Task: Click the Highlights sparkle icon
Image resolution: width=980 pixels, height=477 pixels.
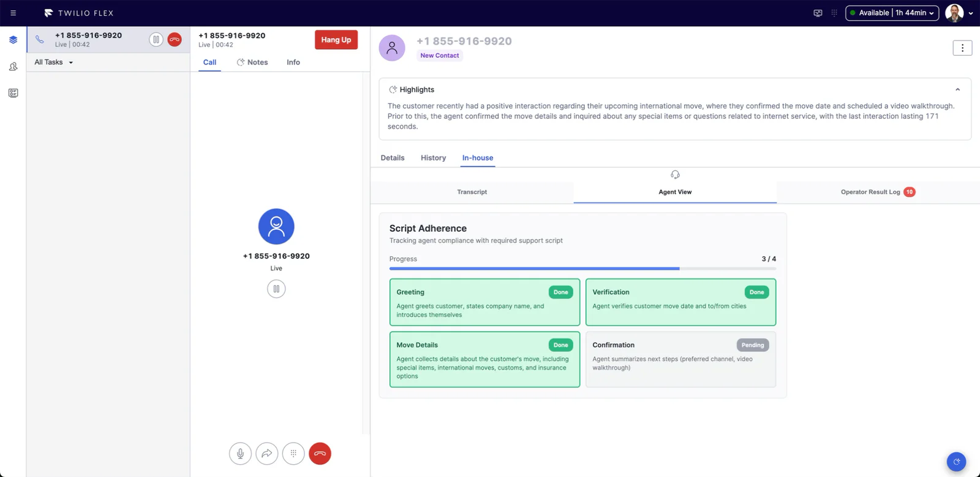Action: (393, 90)
